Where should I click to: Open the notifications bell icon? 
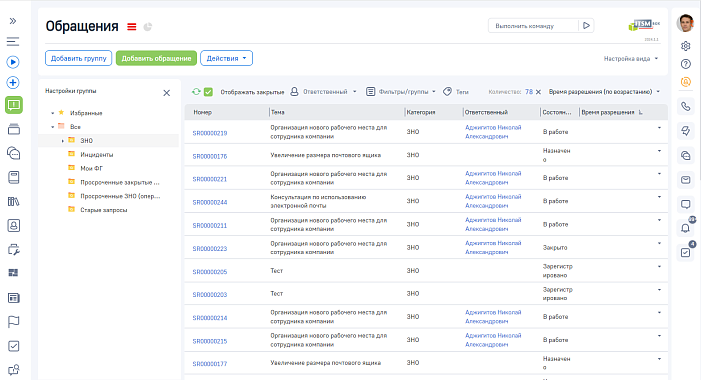[x=685, y=228]
